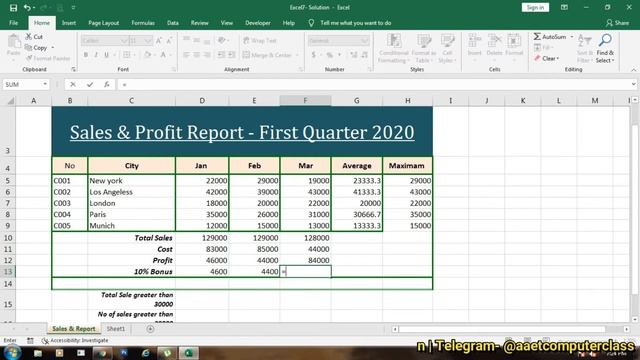Open Insert Function with the fx icon
This screenshot has height=360, width=640.
(x=107, y=84)
